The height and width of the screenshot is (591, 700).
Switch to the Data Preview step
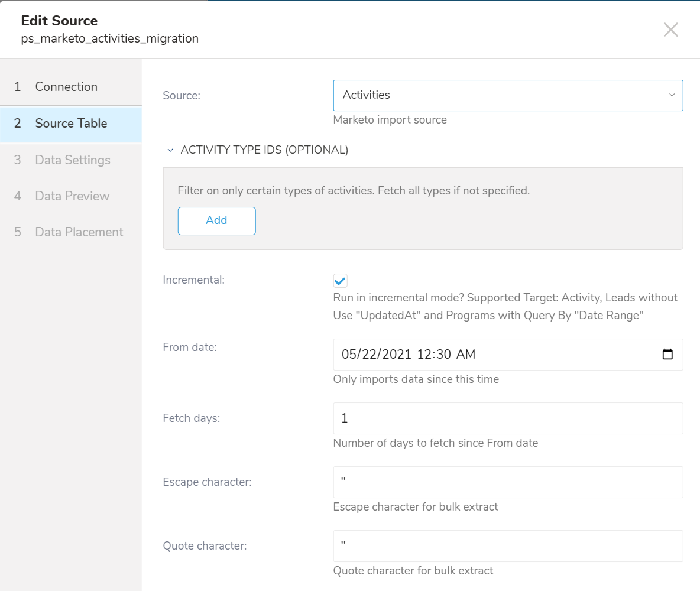point(72,196)
